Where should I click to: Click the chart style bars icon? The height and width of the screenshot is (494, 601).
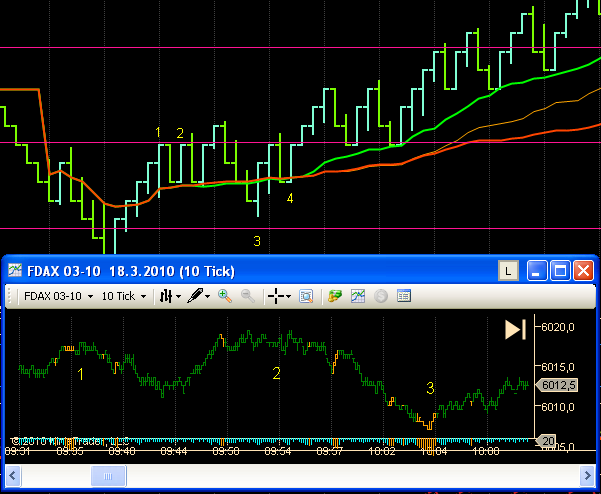(x=166, y=296)
